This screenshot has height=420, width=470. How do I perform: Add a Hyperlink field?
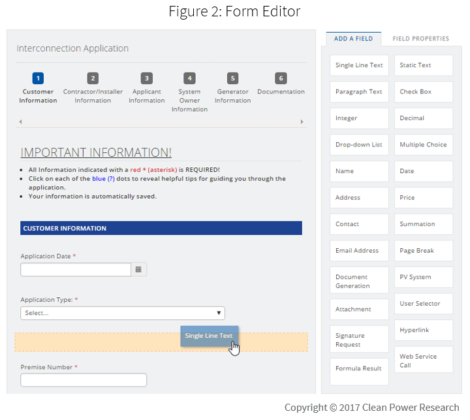point(424,330)
